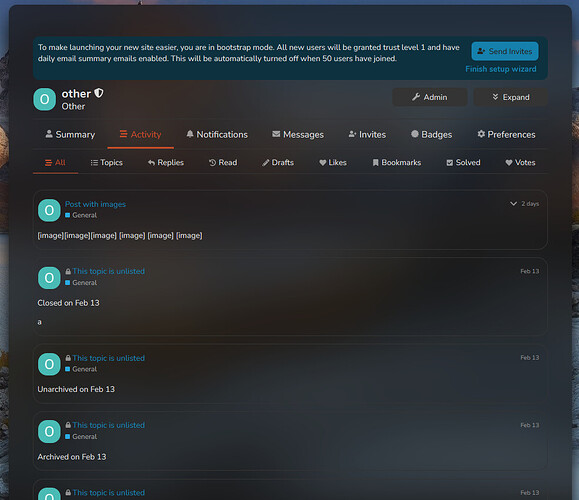The height and width of the screenshot is (500, 579).
Task: Click the avatar on 'Post with images' post
Action: [49, 210]
